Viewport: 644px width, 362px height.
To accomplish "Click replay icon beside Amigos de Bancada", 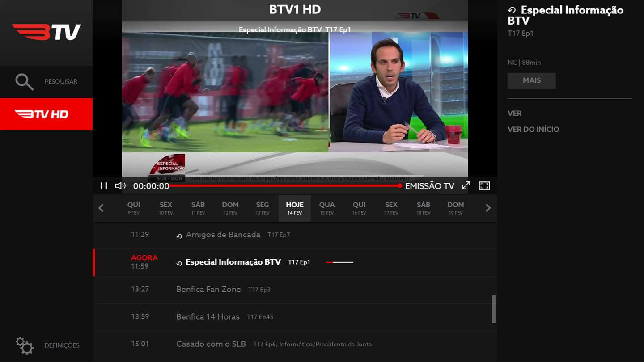I will point(179,236).
